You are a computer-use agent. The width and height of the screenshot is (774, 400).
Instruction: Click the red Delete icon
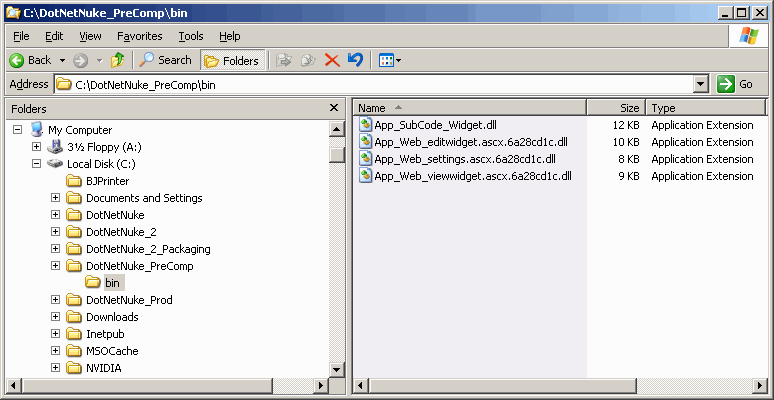pyautogui.click(x=332, y=60)
